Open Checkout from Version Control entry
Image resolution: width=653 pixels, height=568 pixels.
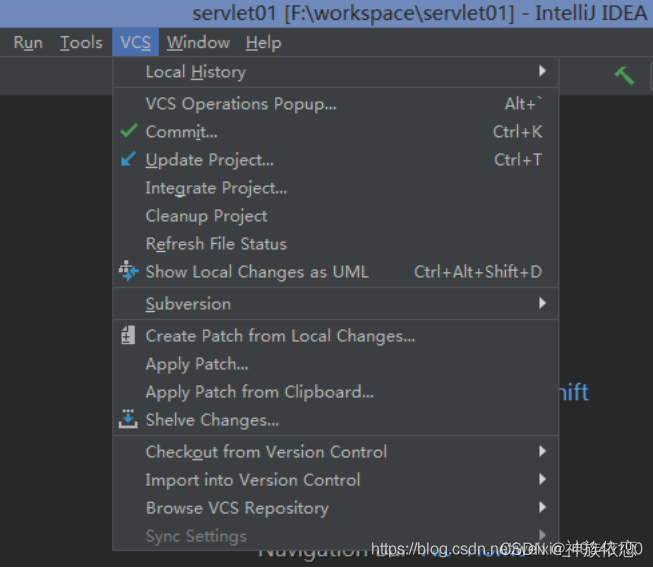tap(336, 452)
